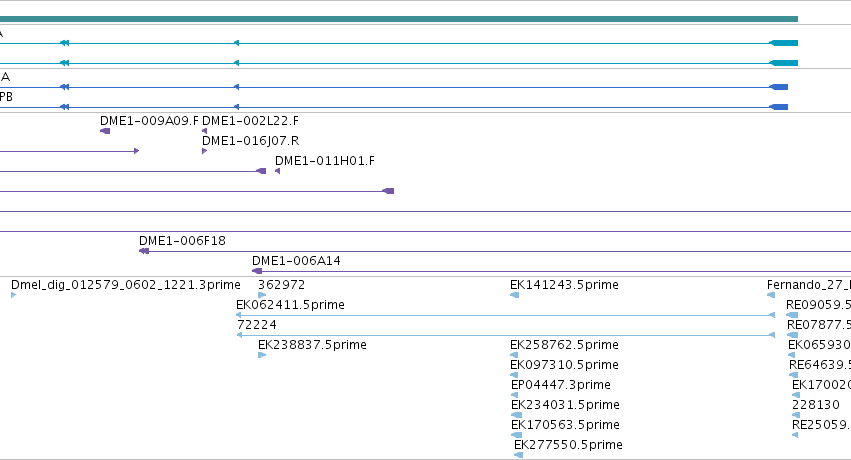
Task: Click the EP04447.3prime label
Action: point(561,385)
